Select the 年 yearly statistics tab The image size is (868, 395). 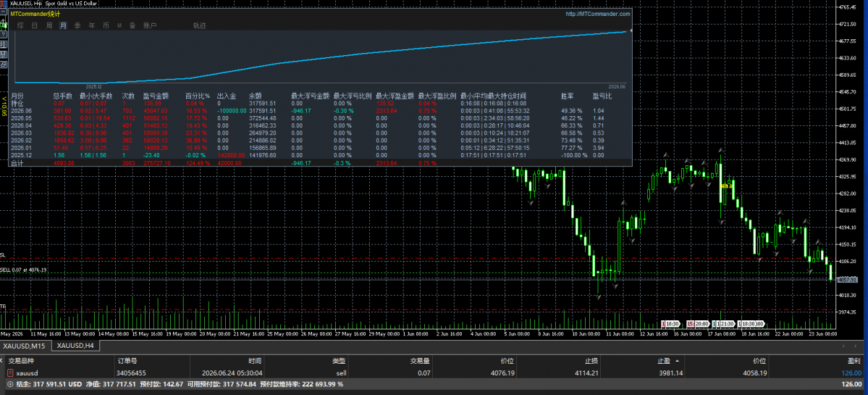[92, 25]
